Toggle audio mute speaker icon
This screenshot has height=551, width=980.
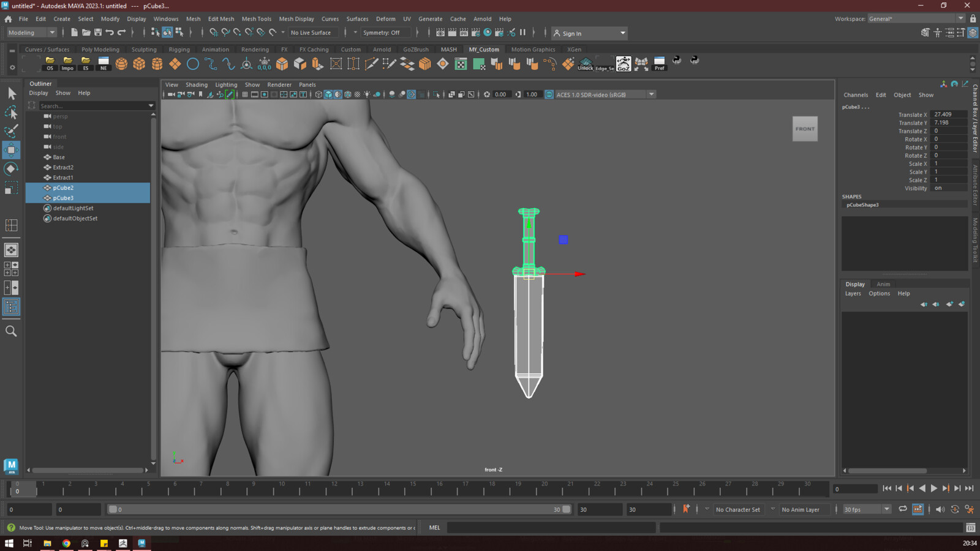[940, 509]
